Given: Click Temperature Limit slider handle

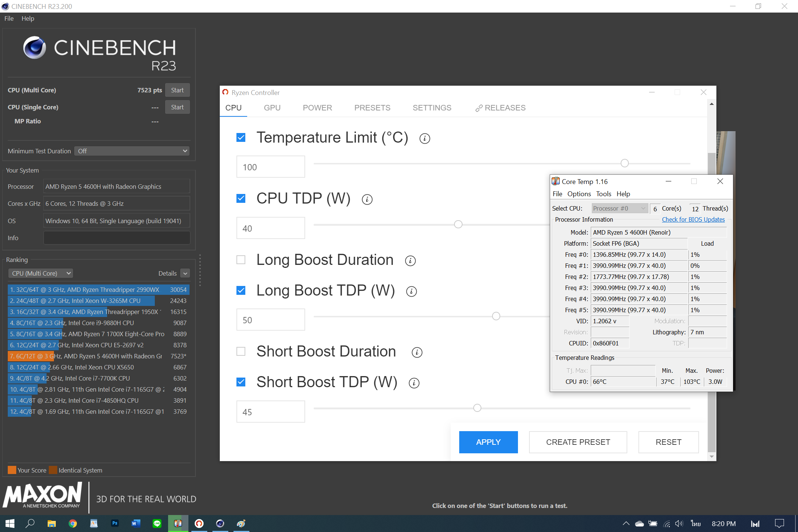Looking at the screenshot, I should pyautogui.click(x=624, y=163).
